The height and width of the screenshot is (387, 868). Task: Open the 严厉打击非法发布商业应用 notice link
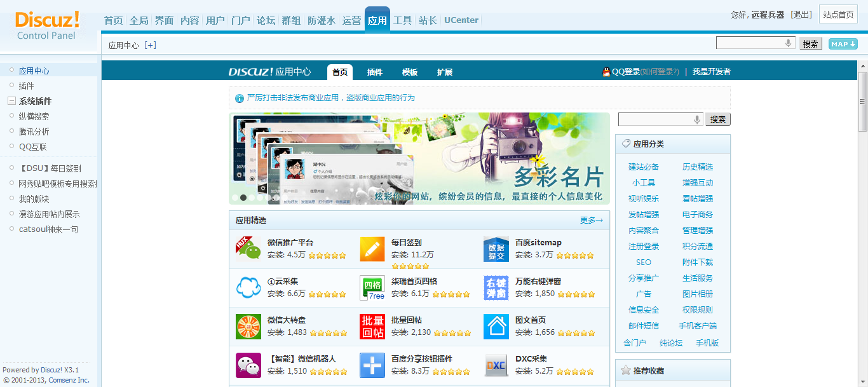[331, 98]
